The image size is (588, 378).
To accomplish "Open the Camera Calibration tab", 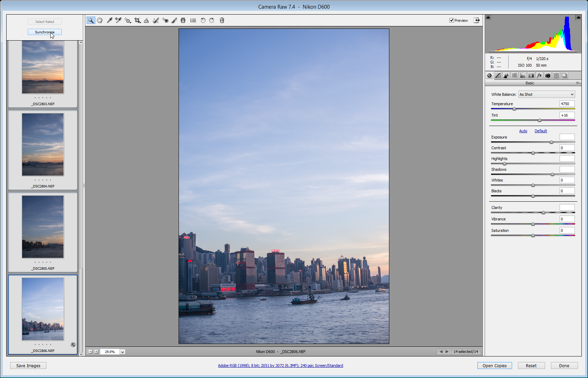I will click(548, 75).
